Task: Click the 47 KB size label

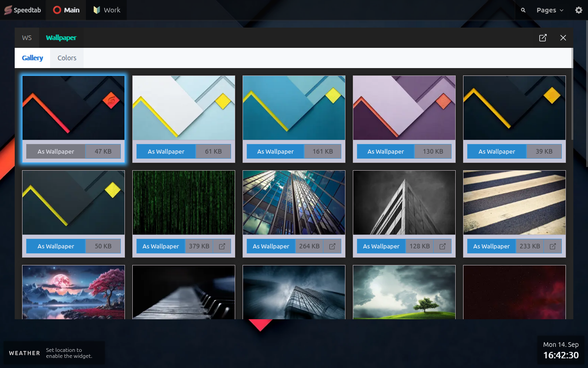Action: click(x=103, y=151)
